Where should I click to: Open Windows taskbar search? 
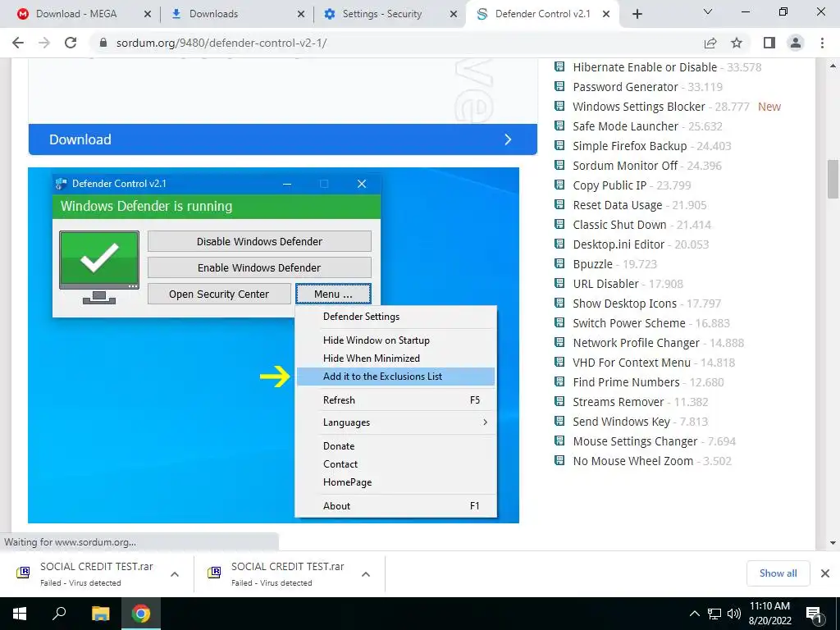59,614
